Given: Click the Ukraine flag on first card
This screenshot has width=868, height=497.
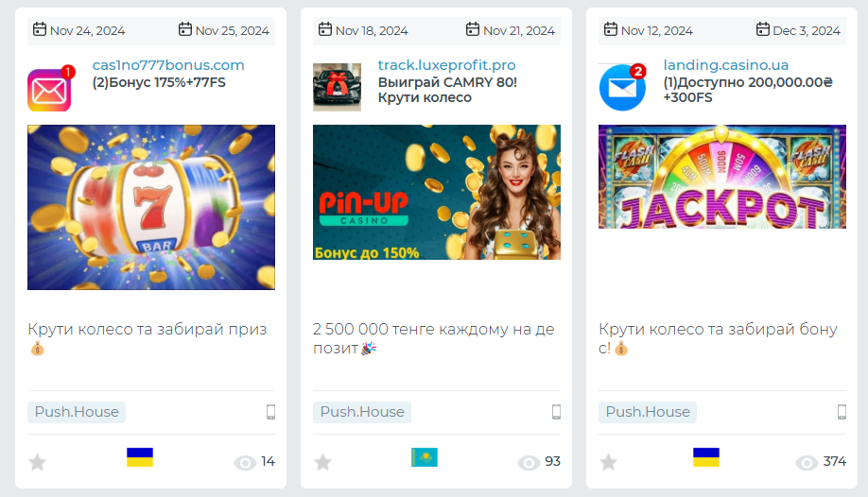Looking at the screenshot, I should (140, 457).
